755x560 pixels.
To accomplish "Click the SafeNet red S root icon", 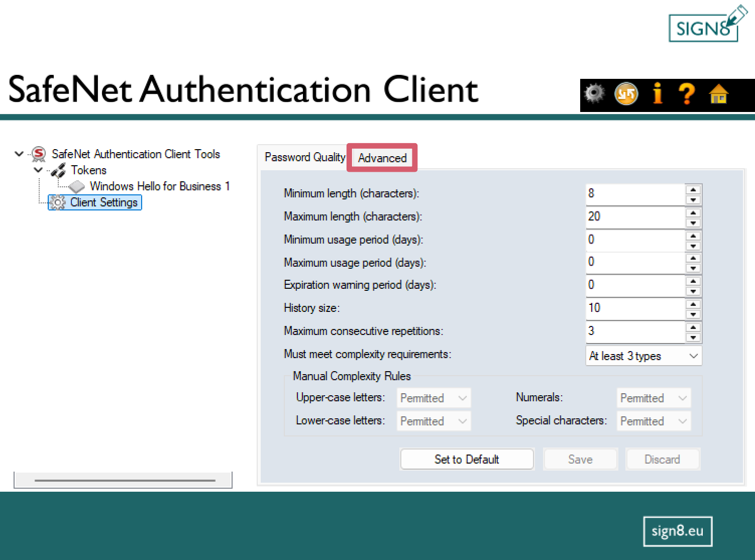I will pos(39,154).
